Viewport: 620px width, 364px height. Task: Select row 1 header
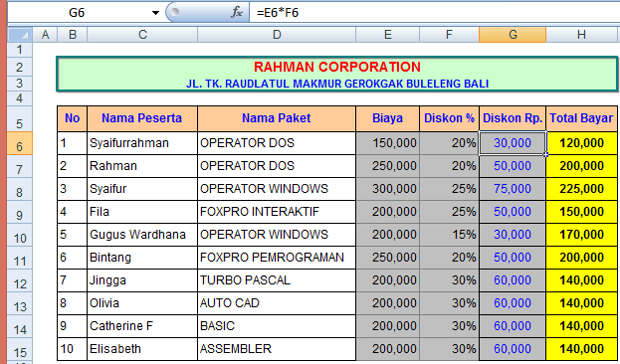[20, 50]
